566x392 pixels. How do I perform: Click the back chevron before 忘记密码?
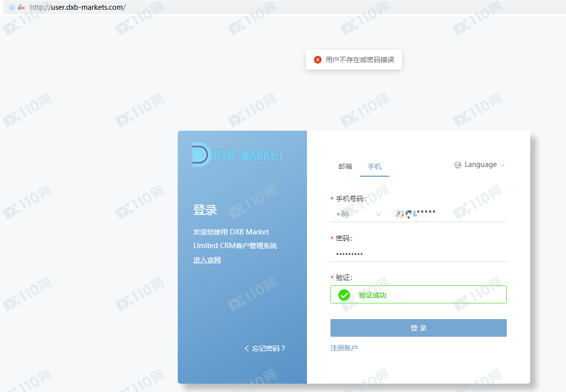pyautogui.click(x=247, y=348)
